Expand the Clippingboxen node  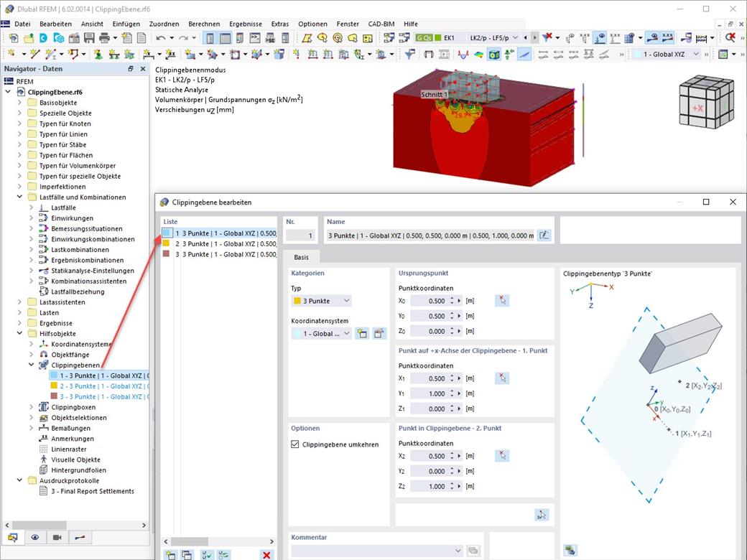click(32, 406)
